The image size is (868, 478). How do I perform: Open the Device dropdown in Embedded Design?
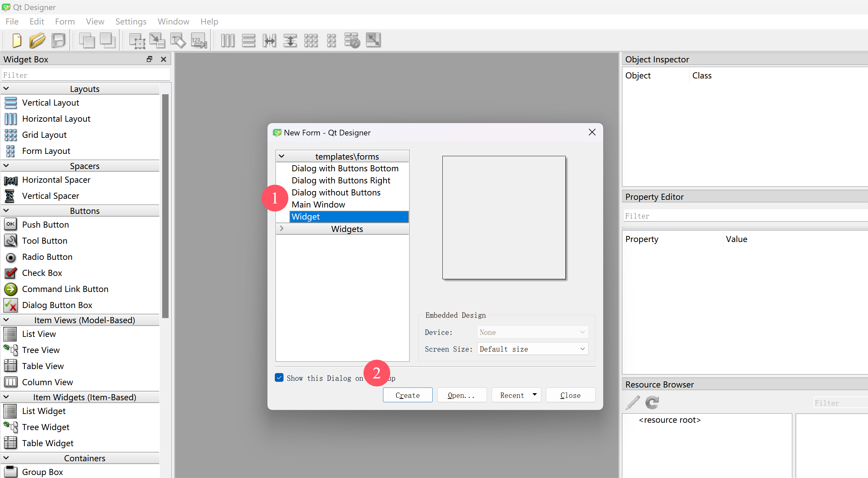(x=532, y=332)
